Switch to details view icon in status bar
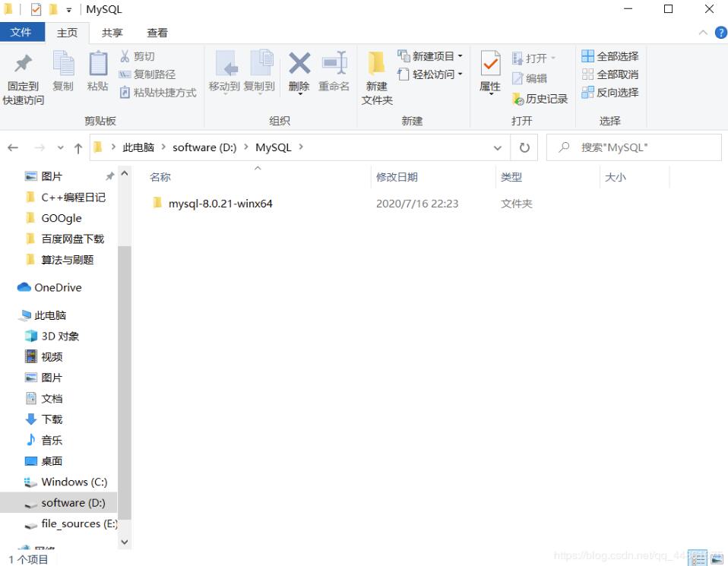This screenshot has height=566, width=728. pyautogui.click(x=698, y=558)
